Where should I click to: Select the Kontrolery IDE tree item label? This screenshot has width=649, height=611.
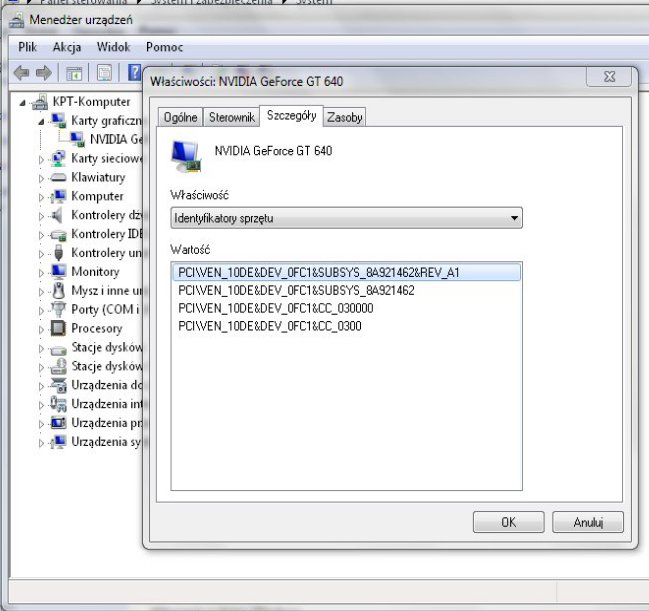click(106, 234)
